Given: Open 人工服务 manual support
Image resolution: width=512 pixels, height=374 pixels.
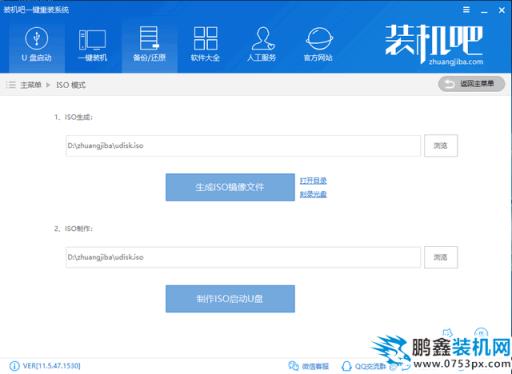Looking at the screenshot, I should (262, 45).
